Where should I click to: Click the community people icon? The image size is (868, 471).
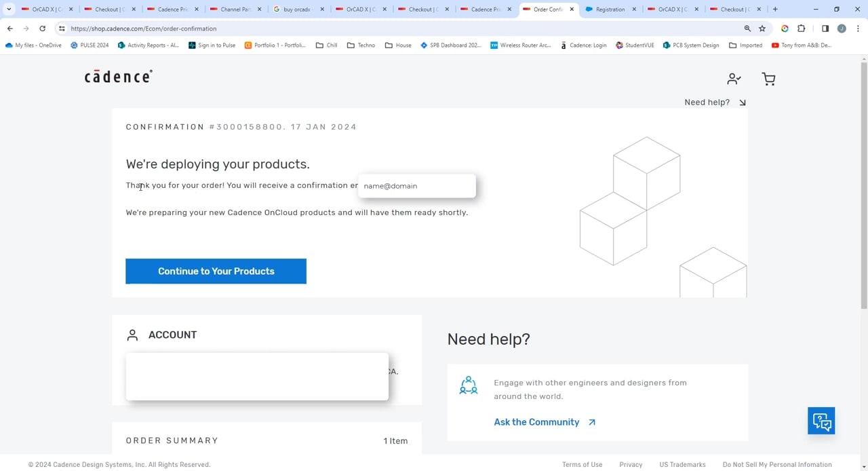coord(469,385)
